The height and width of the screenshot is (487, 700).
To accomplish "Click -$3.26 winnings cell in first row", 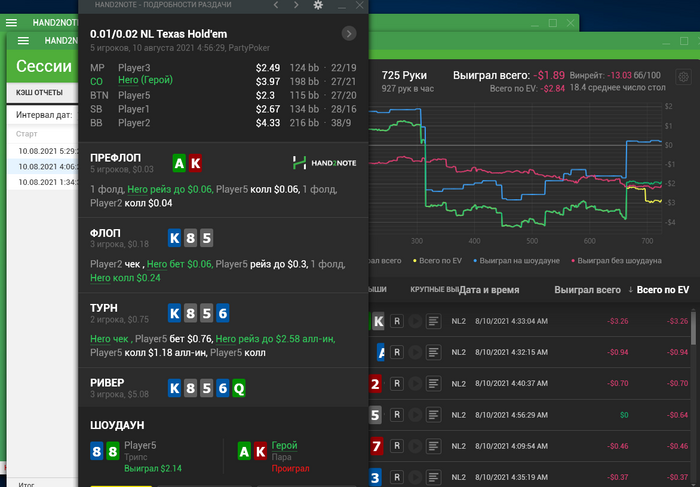I will pyautogui.click(x=618, y=321).
